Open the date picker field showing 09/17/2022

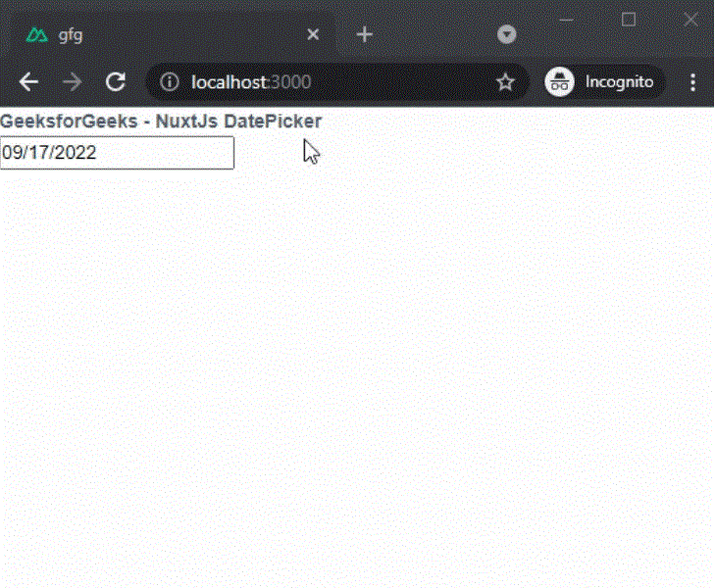[x=117, y=153]
